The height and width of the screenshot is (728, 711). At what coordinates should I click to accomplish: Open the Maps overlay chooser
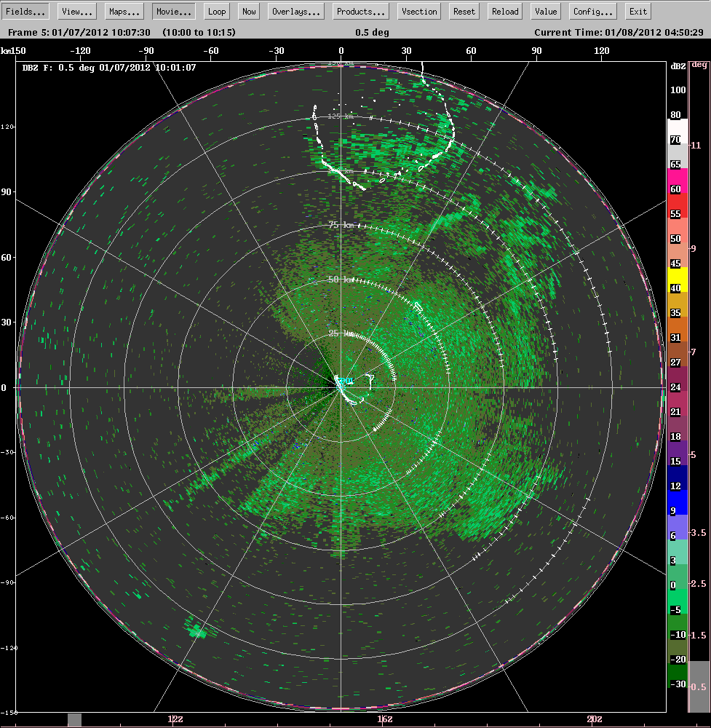point(124,11)
